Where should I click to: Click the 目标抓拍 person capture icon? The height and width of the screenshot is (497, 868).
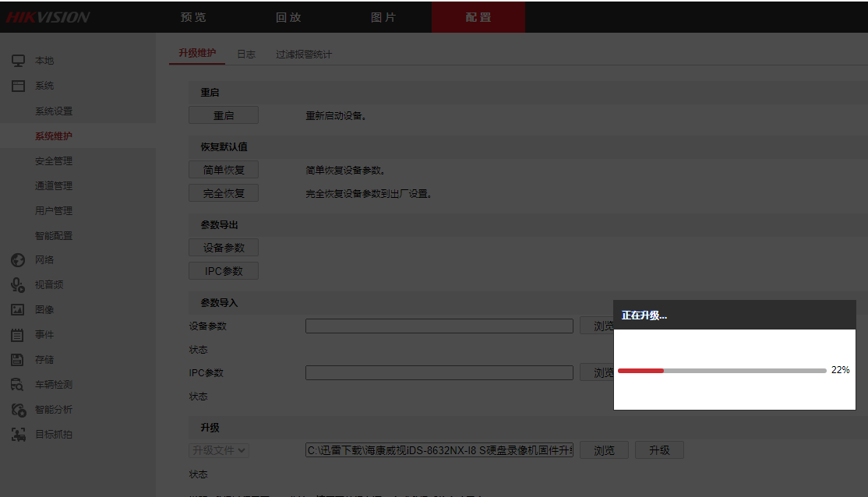coord(18,435)
